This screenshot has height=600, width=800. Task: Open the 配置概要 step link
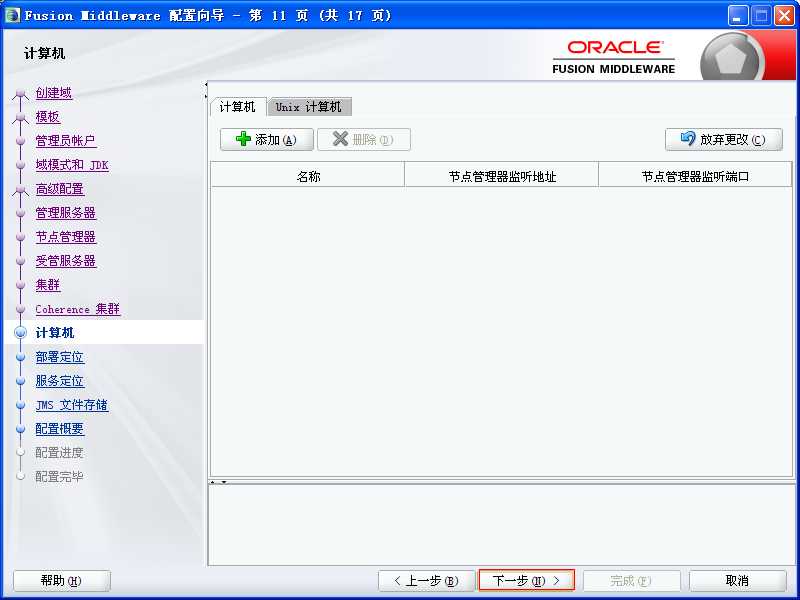coord(60,429)
